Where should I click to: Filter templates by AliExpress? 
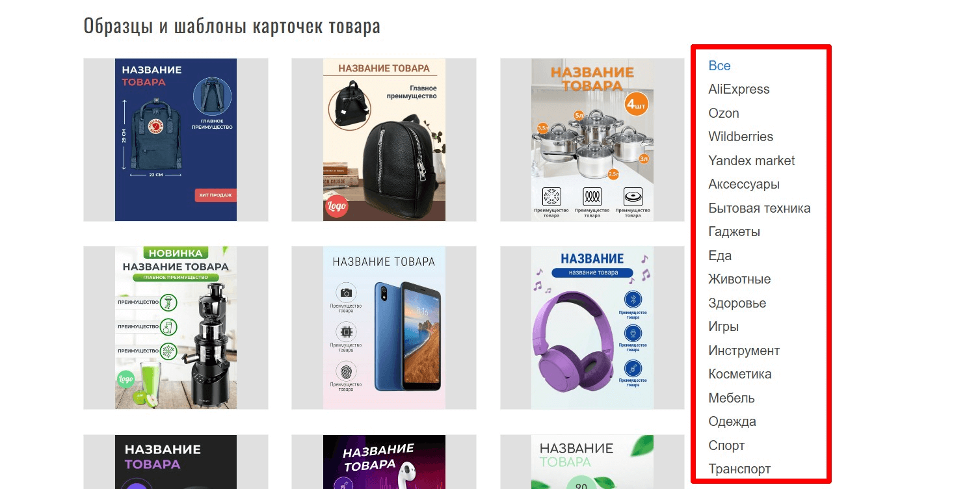(x=739, y=90)
